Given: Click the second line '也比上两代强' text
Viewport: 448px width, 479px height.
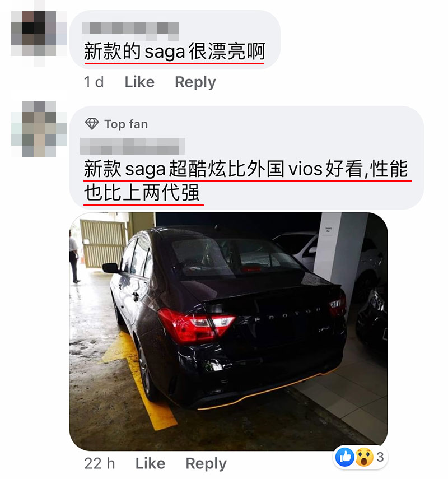Looking at the screenshot, I should coord(142,193).
